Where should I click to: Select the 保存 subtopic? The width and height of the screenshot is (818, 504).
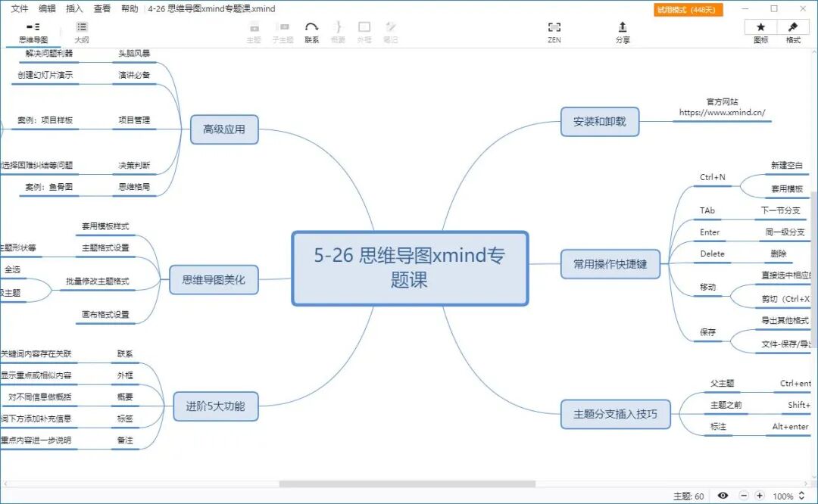coord(708,332)
